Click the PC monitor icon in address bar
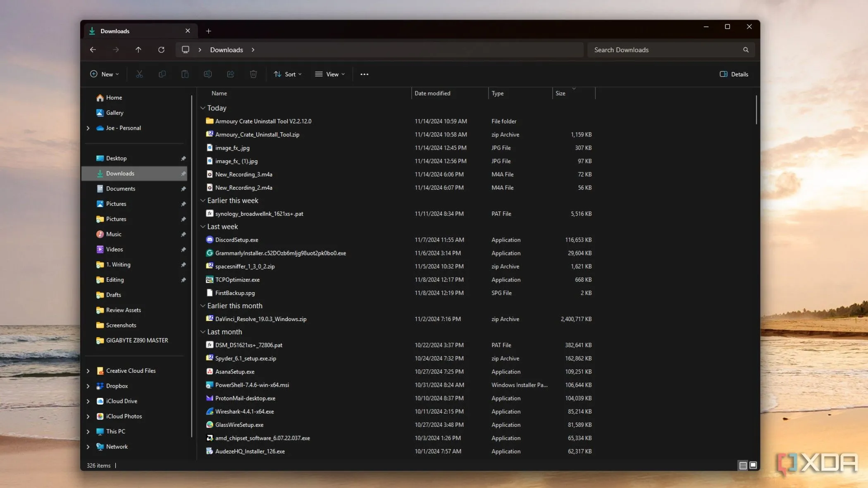The width and height of the screenshot is (868, 488). coord(186,50)
